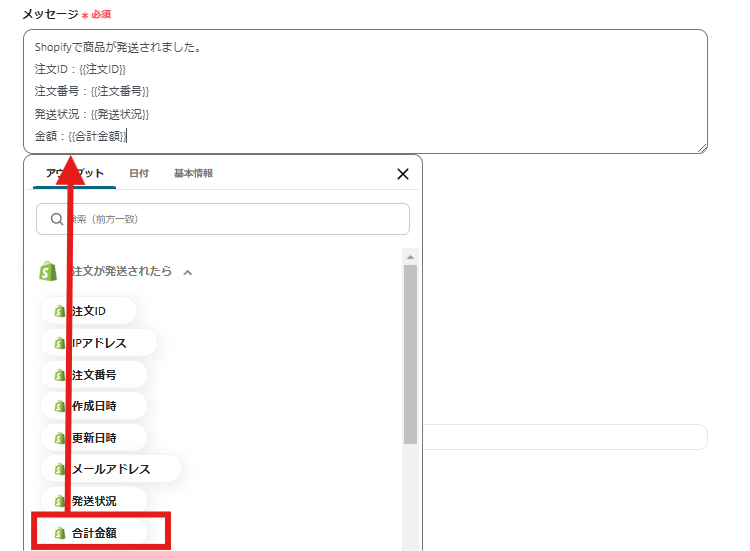Click the scrollbar up arrow in output list

pyautogui.click(x=410, y=257)
